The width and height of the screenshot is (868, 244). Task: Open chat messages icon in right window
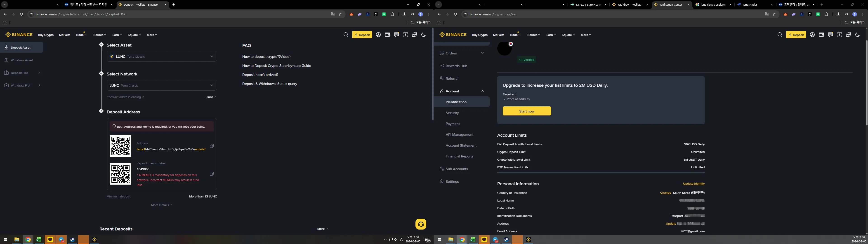(x=831, y=35)
